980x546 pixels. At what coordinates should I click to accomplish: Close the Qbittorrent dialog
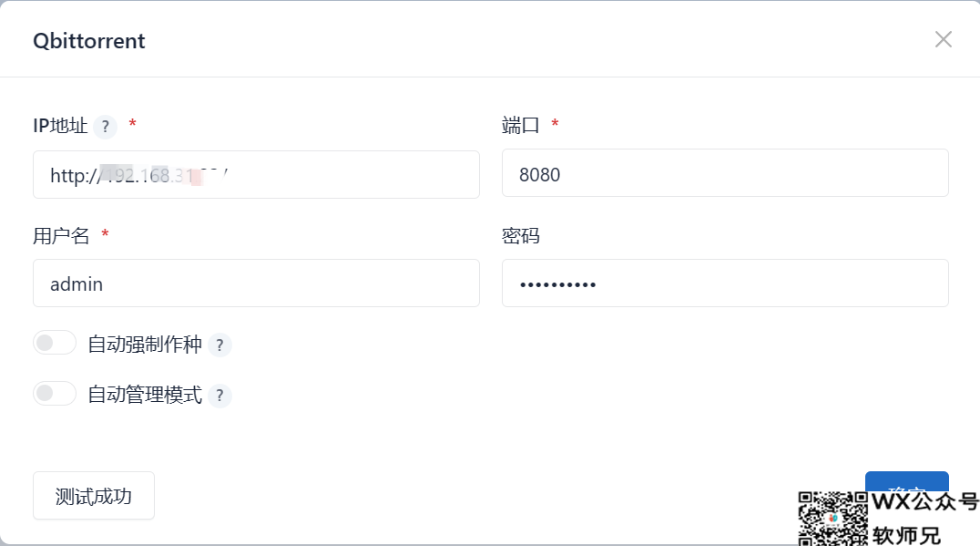943,39
